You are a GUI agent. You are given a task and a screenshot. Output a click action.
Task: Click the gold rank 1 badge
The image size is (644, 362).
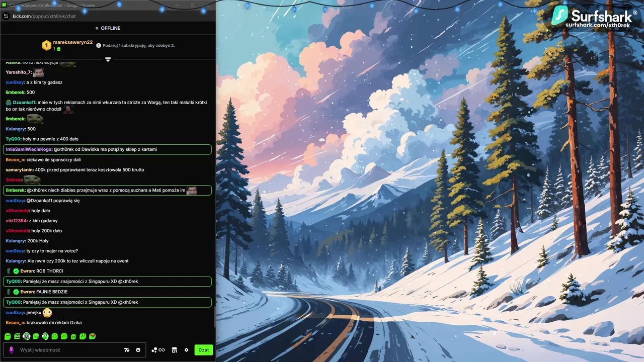click(46, 45)
